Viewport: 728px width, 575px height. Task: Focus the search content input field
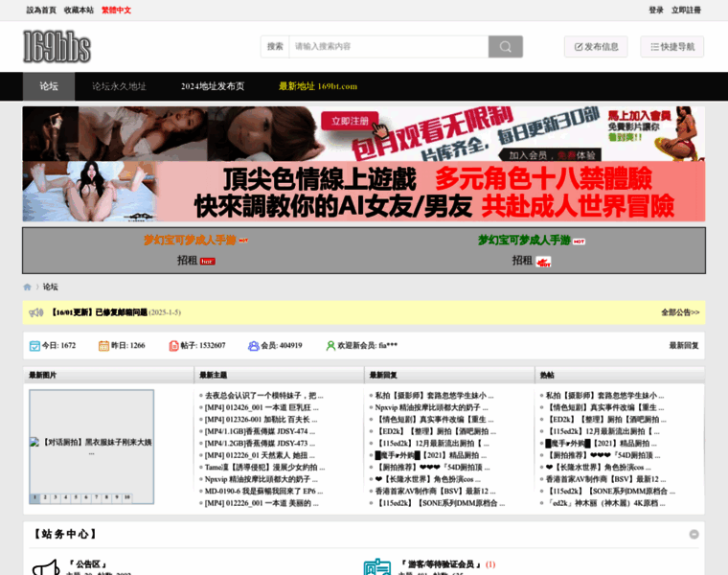click(x=389, y=46)
